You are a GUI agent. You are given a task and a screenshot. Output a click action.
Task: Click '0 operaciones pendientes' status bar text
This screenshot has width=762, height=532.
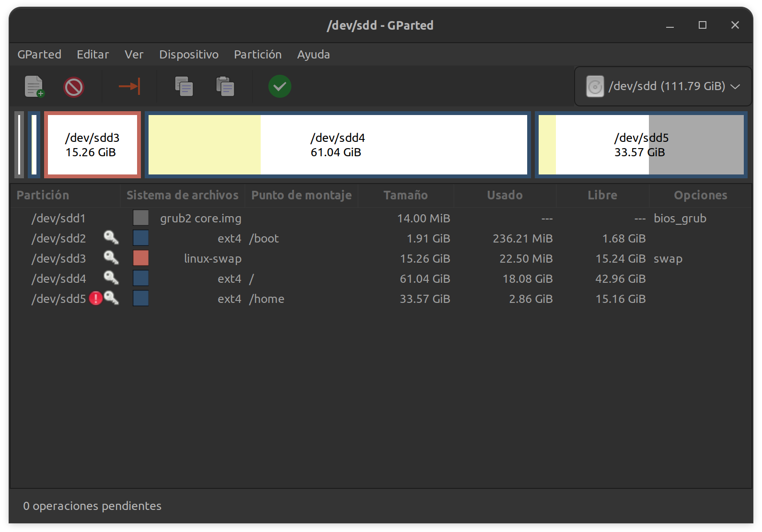[x=92, y=506]
